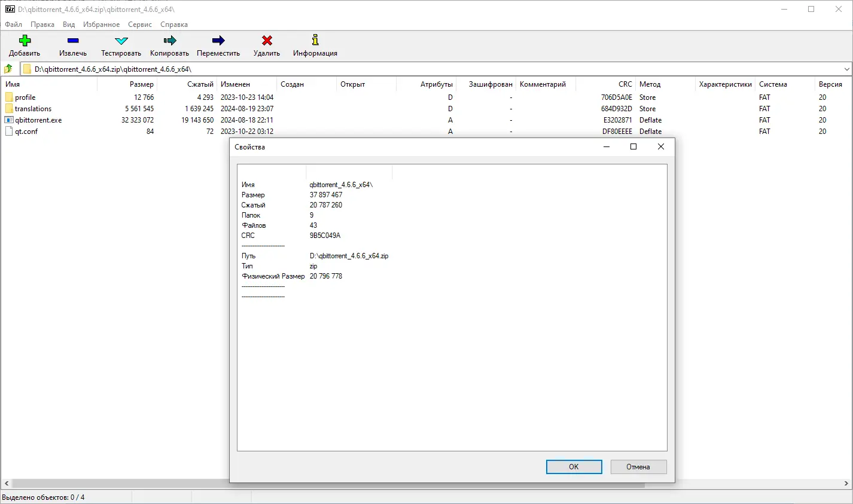Open the Сервис menu
The height and width of the screenshot is (504, 853).
(139, 25)
